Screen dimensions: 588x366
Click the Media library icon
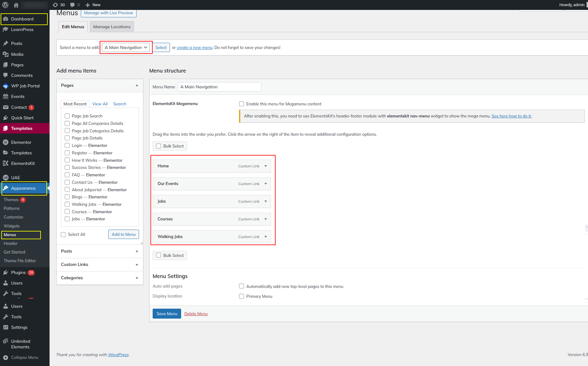tap(6, 54)
